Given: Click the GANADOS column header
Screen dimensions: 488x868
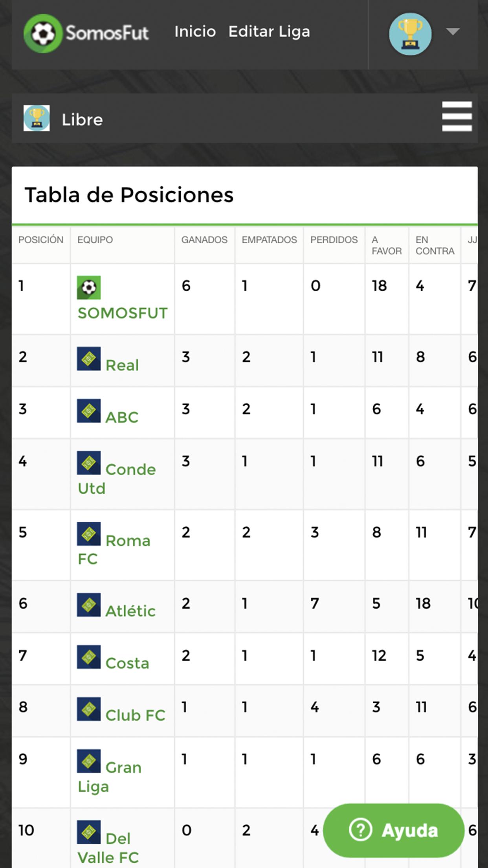Looking at the screenshot, I should click(x=204, y=240).
